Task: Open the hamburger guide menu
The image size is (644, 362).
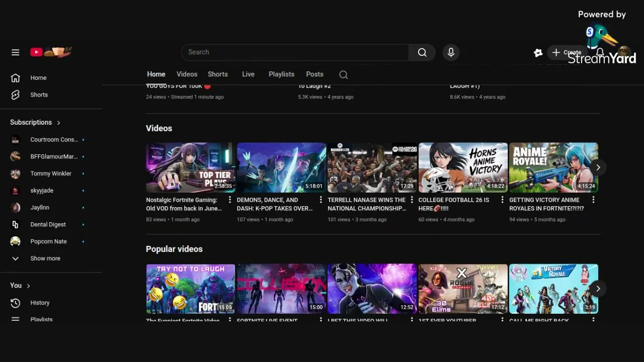Action: pyautogui.click(x=16, y=52)
